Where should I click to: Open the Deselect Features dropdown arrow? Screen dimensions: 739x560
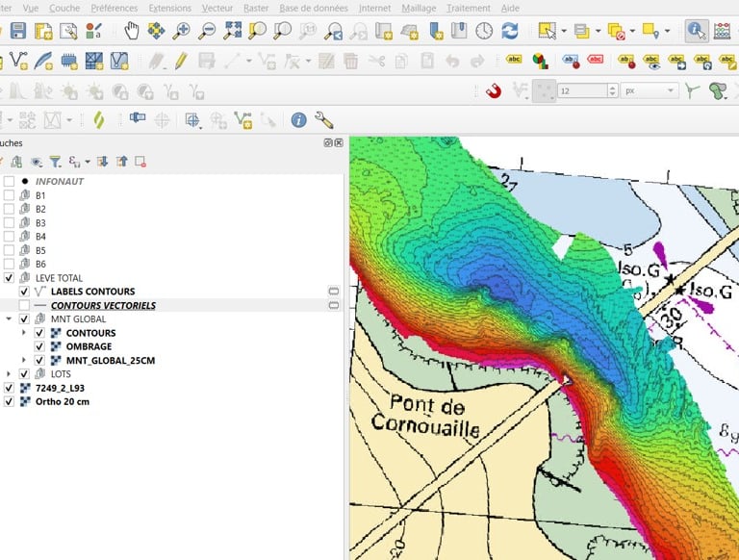[x=632, y=31]
